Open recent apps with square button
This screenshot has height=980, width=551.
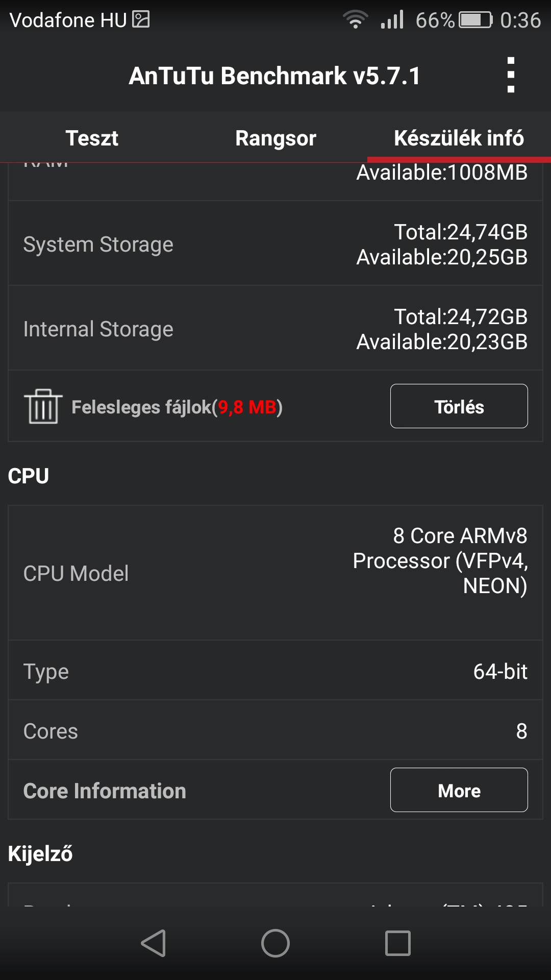pos(397,943)
